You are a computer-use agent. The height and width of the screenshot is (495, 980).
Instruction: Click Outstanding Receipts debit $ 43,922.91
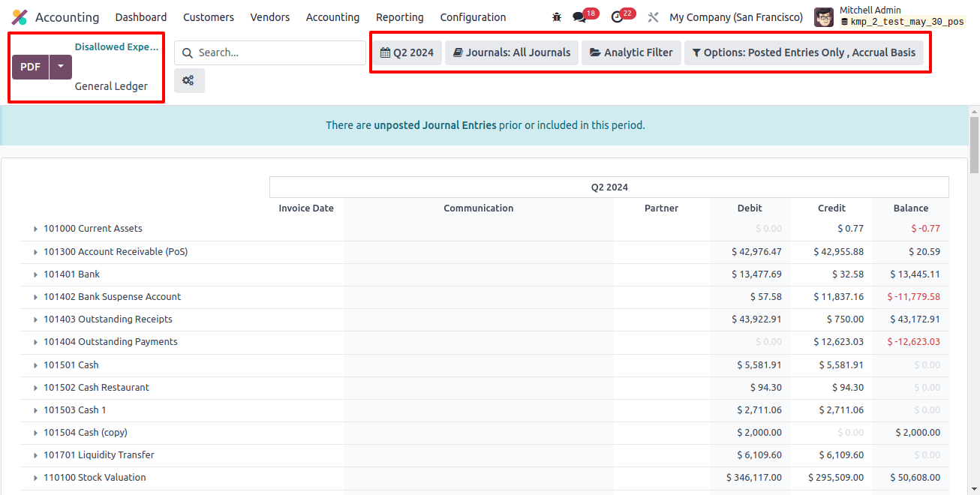tap(756, 319)
